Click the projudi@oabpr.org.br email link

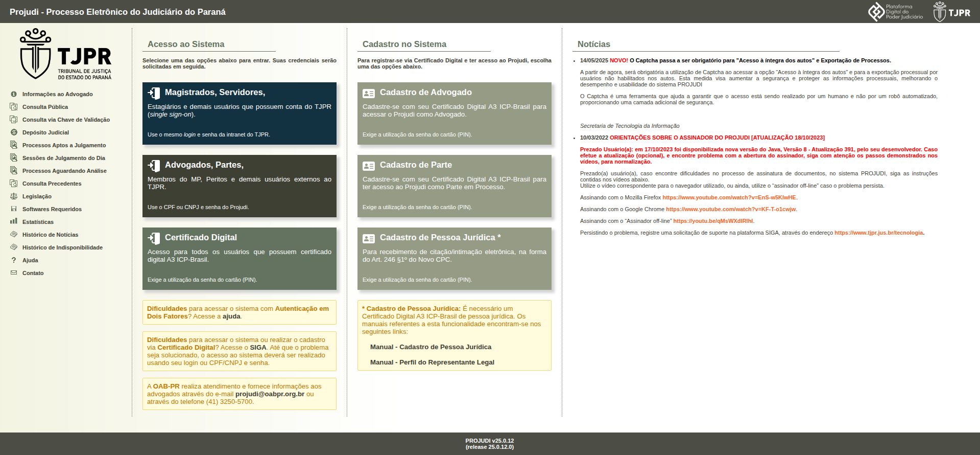pyautogui.click(x=270, y=394)
